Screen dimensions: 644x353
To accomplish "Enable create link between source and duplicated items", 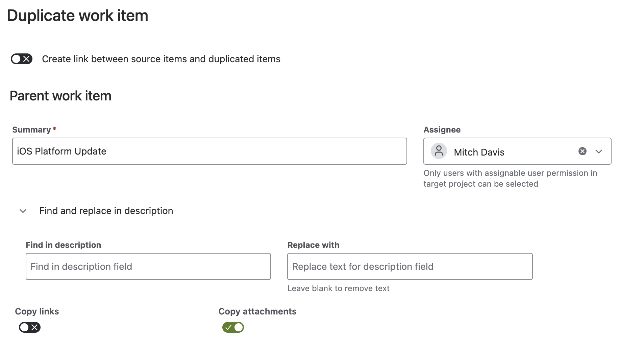I will [x=22, y=59].
